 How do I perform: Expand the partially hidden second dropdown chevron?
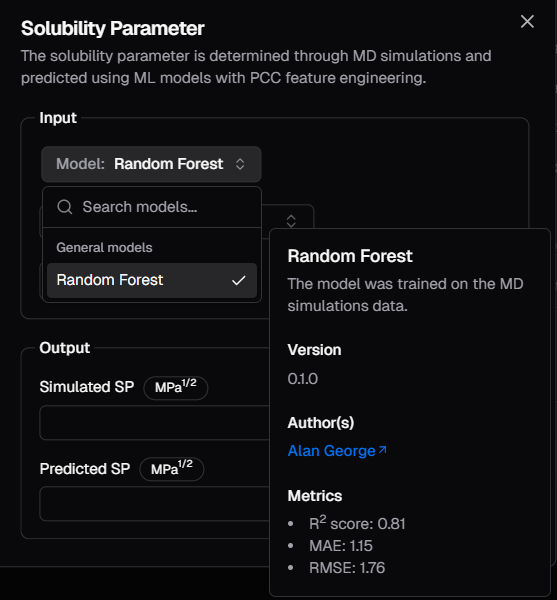point(291,221)
